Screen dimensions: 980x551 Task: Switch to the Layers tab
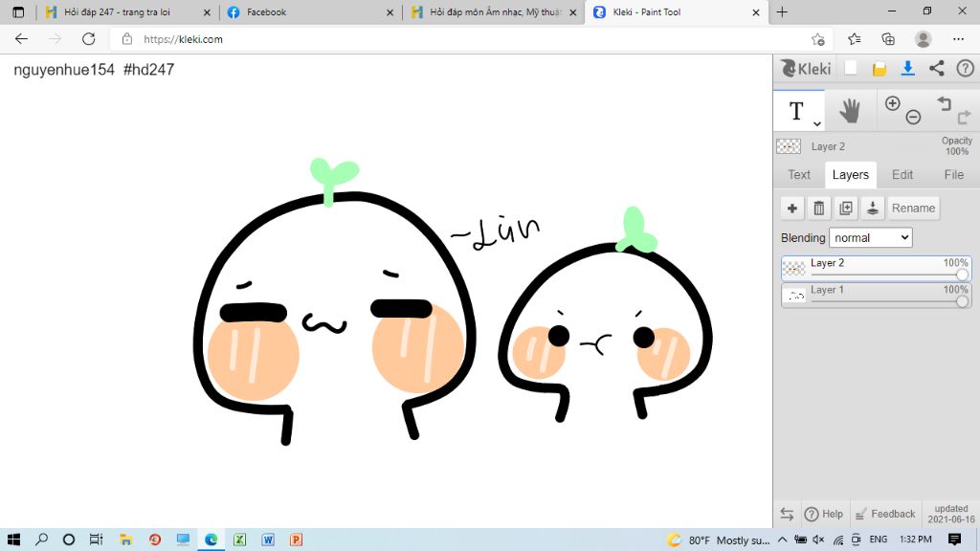pyautogui.click(x=850, y=175)
